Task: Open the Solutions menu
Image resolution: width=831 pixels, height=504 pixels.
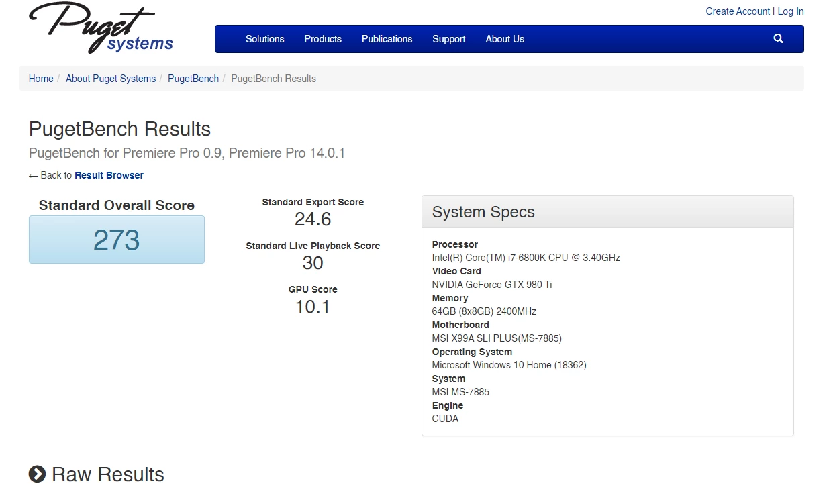Action: pos(264,39)
